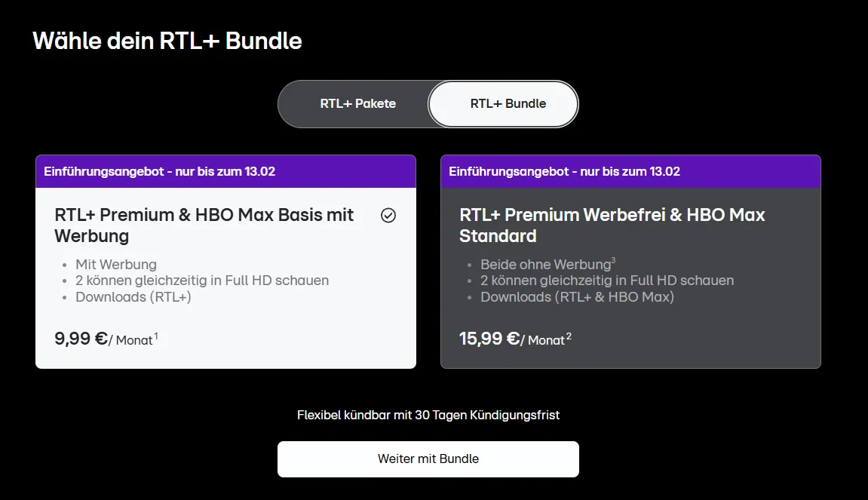Click the Weiter mit Bundle button
Viewport: 868px width, 500px height.
pyautogui.click(x=428, y=459)
